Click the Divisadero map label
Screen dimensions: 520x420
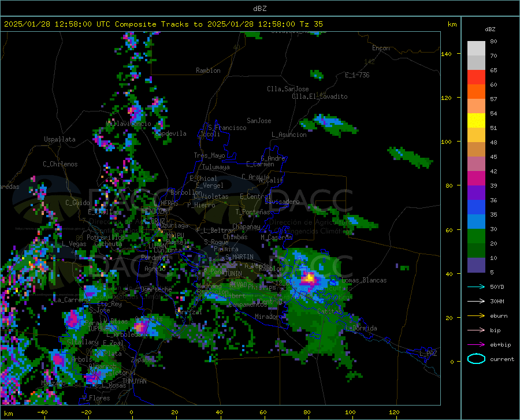pos(283,202)
